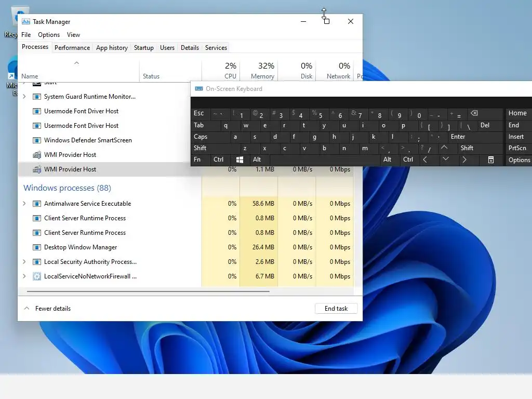532x399 pixels.
Task: Click the Insert key on On-Screen Keyboard
Action: point(518,137)
